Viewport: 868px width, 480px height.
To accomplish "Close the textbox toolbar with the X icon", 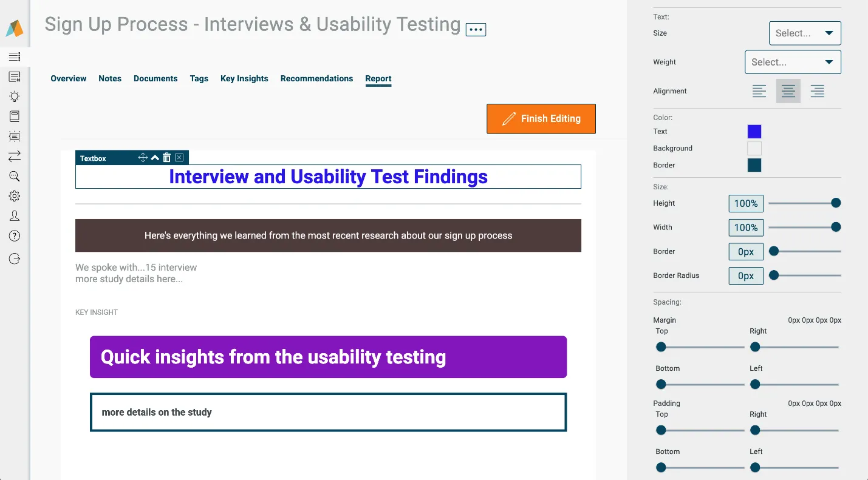I will tap(179, 158).
